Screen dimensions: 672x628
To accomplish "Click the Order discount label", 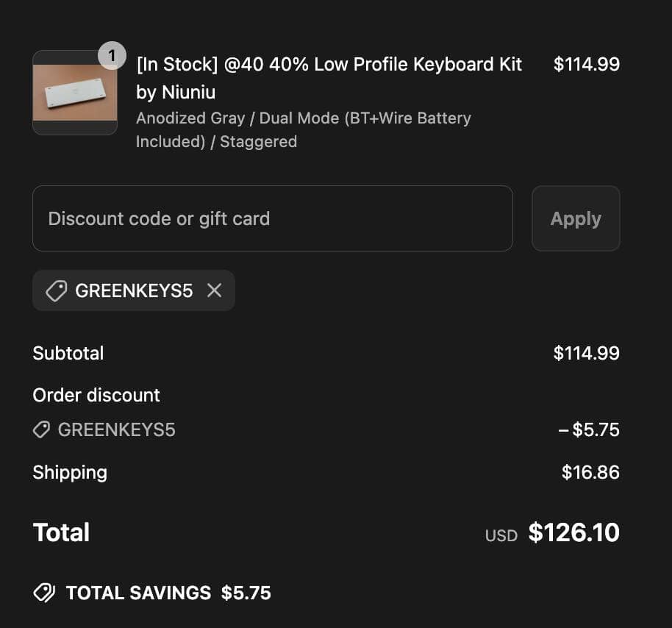I will pos(96,395).
